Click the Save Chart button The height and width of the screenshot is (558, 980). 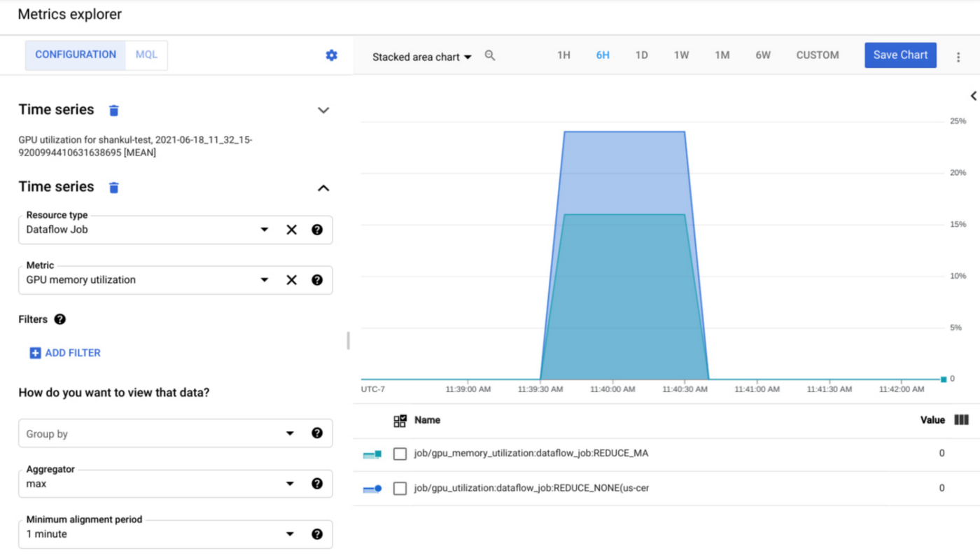click(x=899, y=55)
